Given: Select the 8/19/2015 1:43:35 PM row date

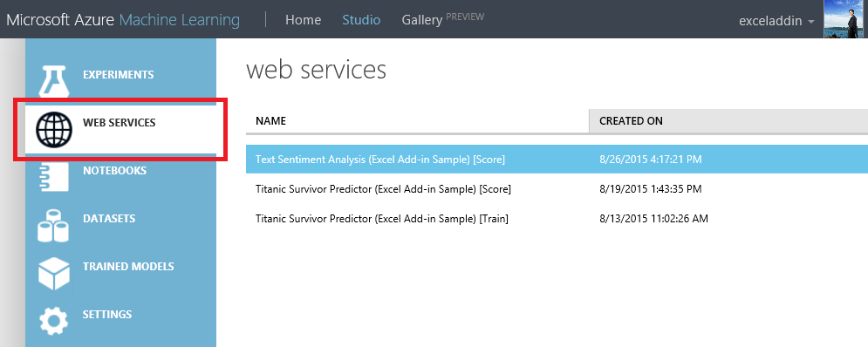Looking at the screenshot, I should 651,189.
